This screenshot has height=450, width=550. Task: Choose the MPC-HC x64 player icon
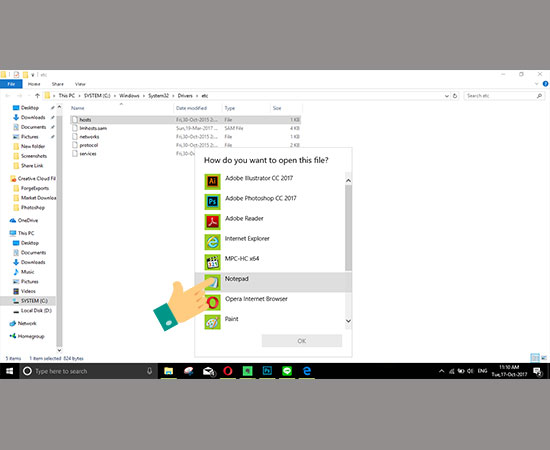(212, 262)
